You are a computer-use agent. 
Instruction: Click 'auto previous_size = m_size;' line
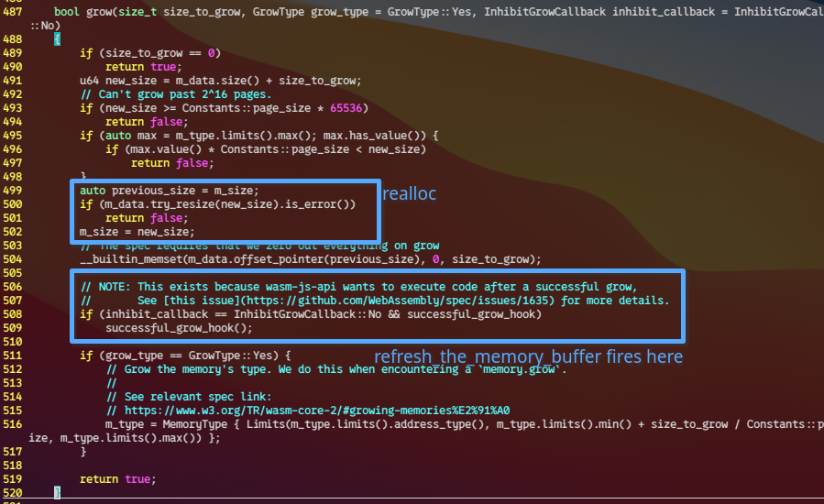170,191
